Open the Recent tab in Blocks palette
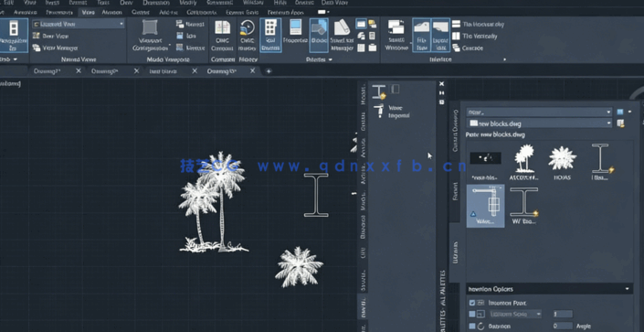644x332 pixels. (455, 191)
